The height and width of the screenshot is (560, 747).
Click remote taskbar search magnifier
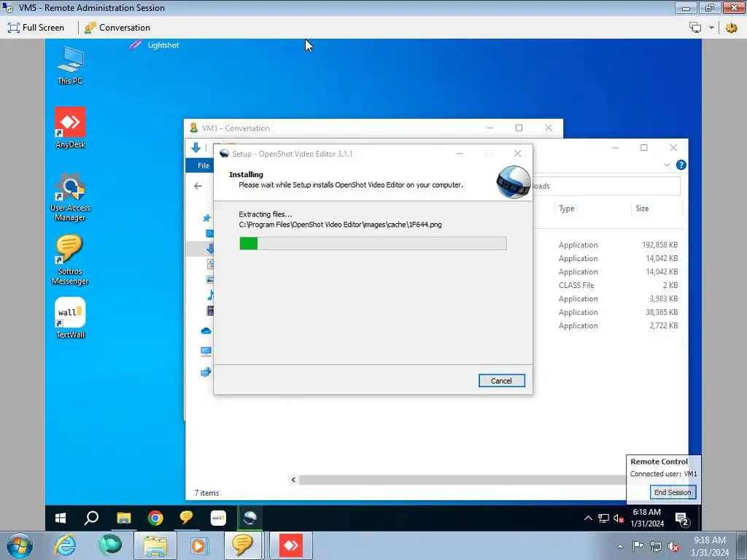(91, 518)
